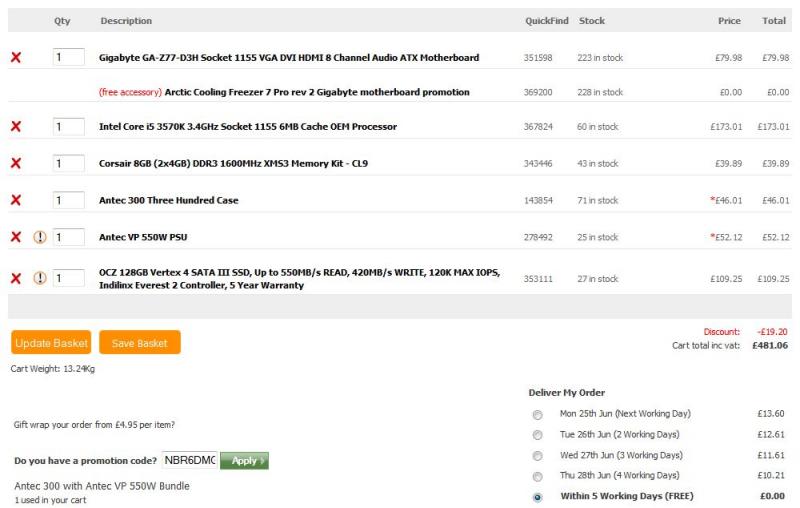
Task: Click the '223 in stock' text
Action: point(600,58)
